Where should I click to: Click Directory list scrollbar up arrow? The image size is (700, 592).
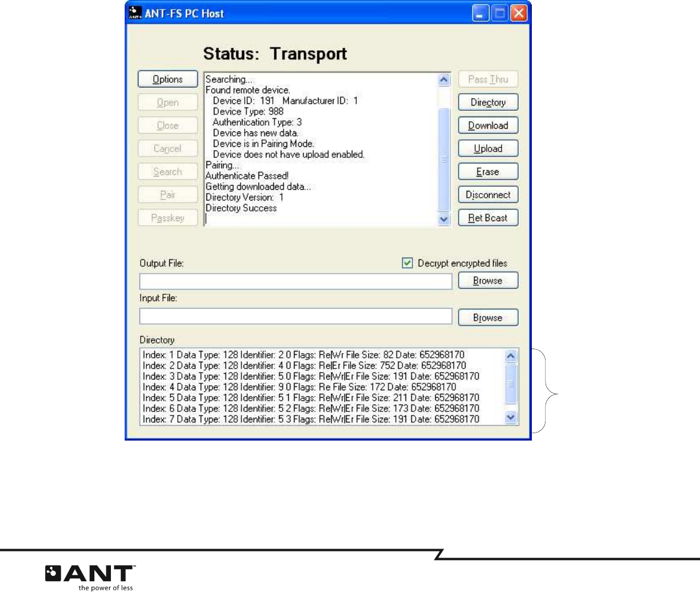coord(511,355)
